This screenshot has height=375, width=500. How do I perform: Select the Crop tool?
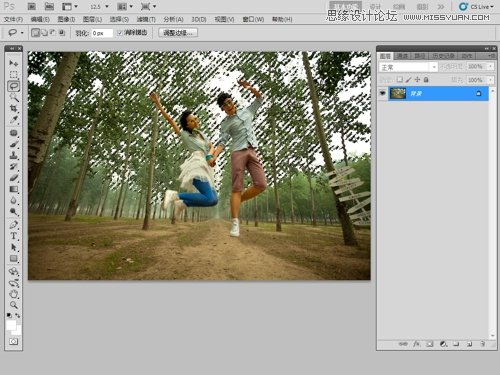pos(13,108)
